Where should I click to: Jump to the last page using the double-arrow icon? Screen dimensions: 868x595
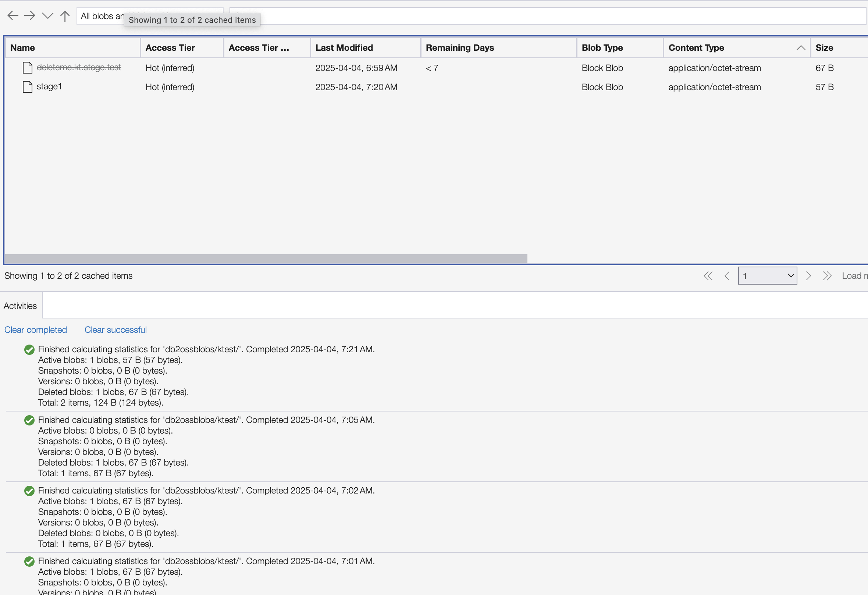[827, 276]
